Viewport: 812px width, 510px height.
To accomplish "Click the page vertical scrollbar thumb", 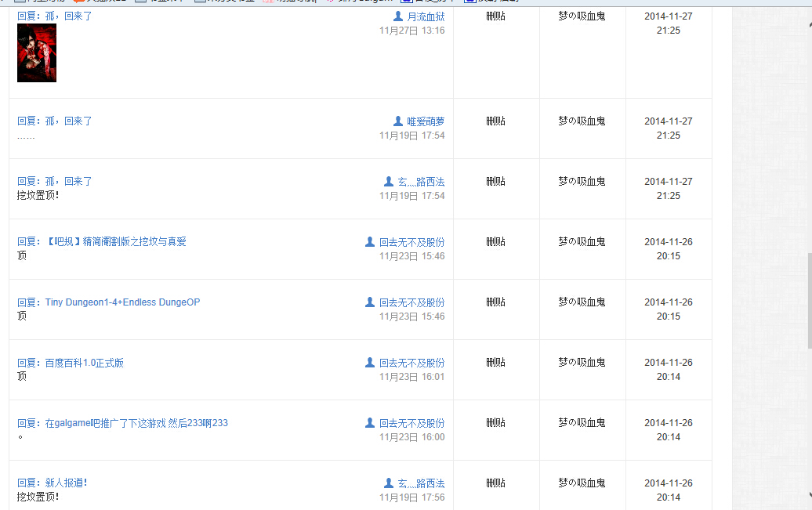I will point(810,300).
